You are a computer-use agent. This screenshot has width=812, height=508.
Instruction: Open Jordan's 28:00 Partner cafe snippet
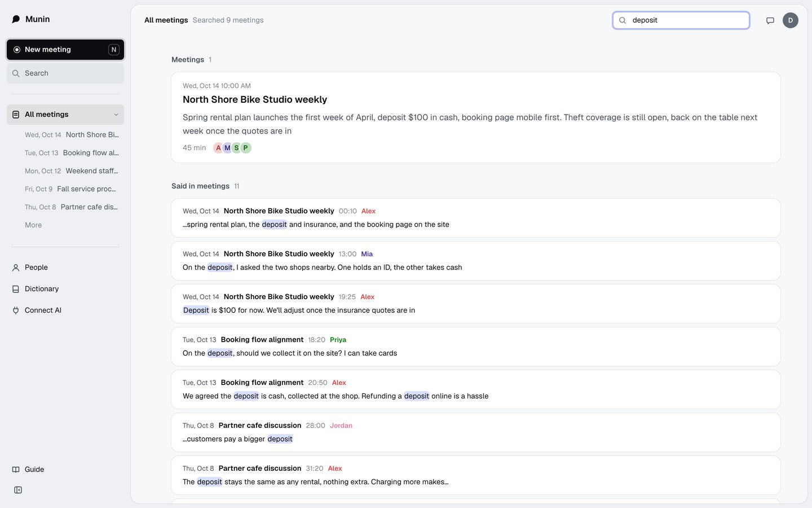(476, 432)
